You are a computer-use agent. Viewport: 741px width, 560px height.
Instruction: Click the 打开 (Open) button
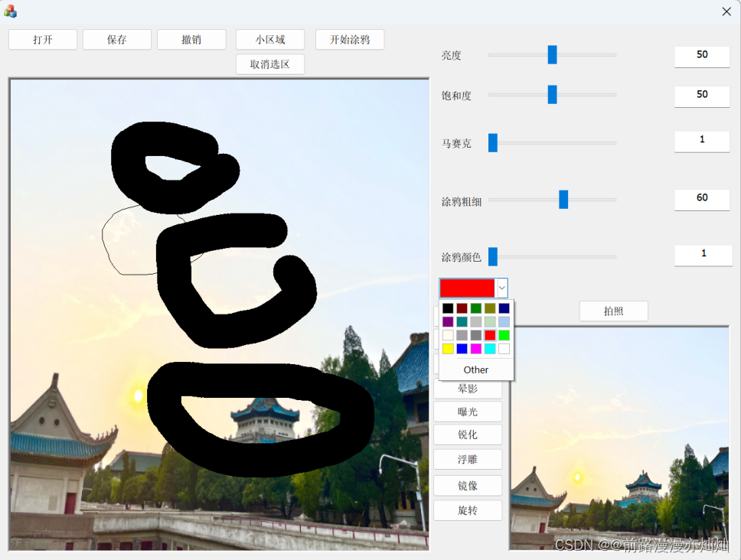click(42, 39)
